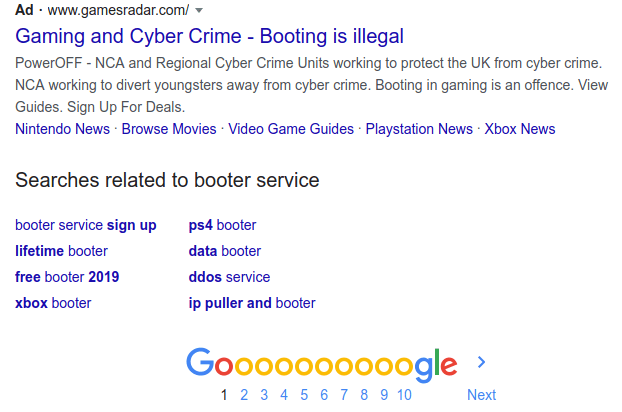Jump to results page 10
Screen dimensions: 622x412
click(404, 395)
